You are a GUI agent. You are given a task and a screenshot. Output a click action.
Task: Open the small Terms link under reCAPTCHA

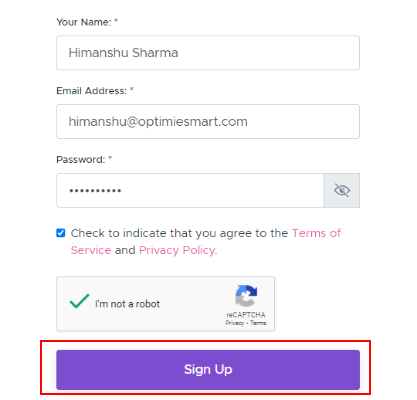[x=258, y=323]
